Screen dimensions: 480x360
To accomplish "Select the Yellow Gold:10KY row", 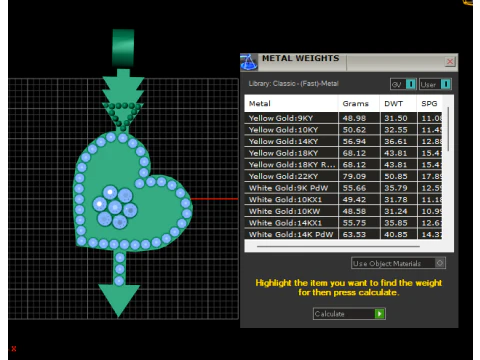I will point(343,130).
